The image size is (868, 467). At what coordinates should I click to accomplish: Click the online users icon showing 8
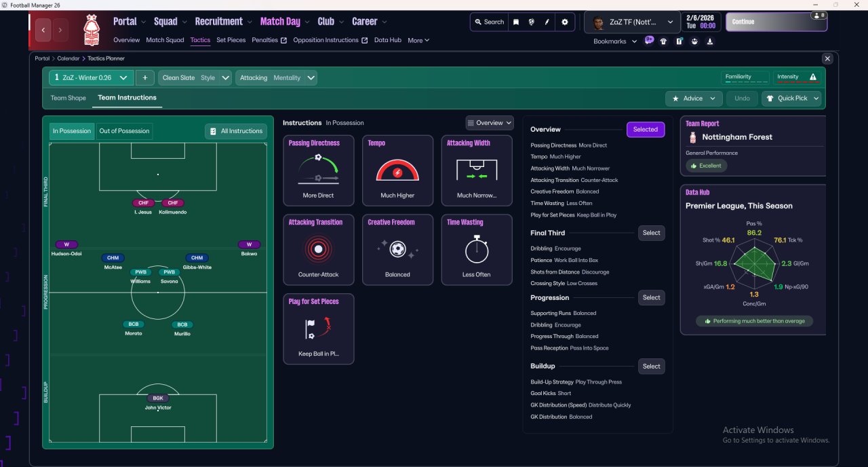tap(818, 15)
